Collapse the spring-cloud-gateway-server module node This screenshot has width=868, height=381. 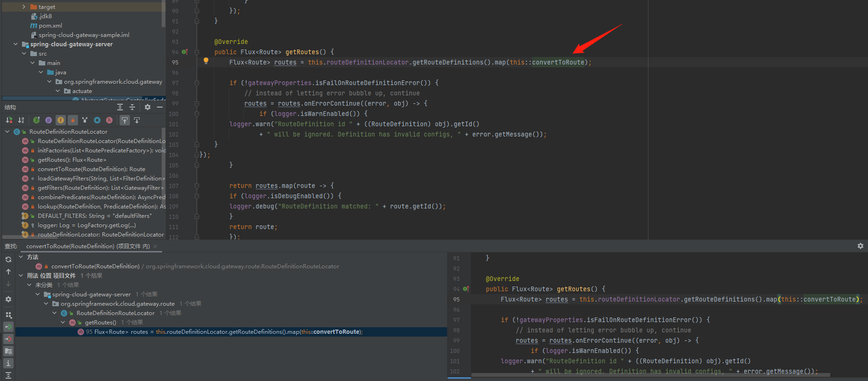click(16, 44)
